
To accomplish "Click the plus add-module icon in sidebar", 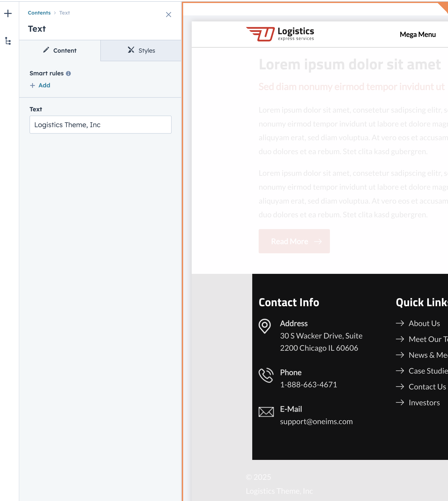I will (x=8, y=13).
